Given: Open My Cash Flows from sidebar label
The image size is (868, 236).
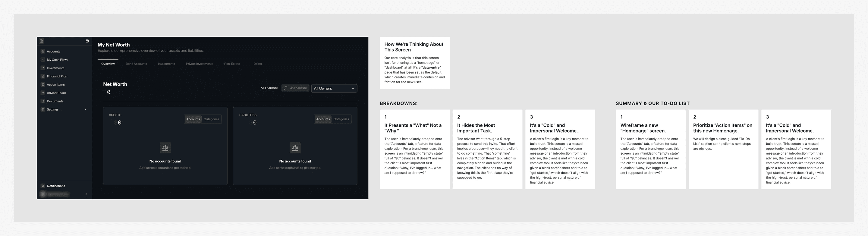Looking at the screenshot, I should pos(57,60).
